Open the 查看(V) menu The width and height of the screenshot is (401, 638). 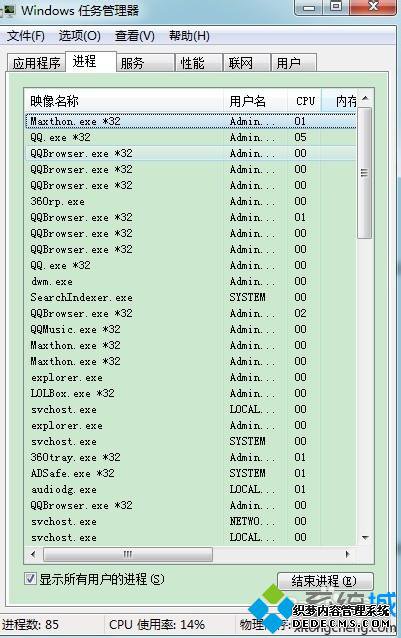[x=135, y=36]
